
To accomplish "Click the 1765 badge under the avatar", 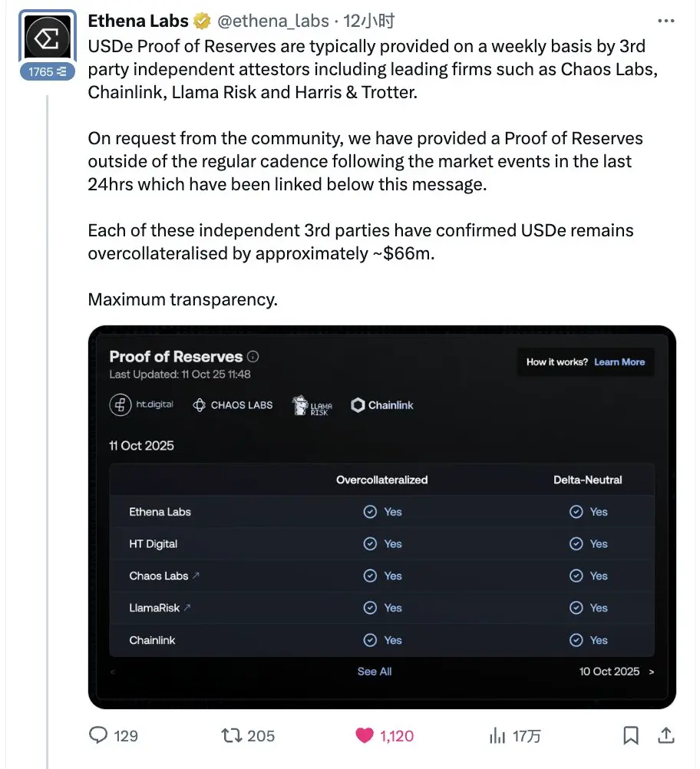I will 47,71.
